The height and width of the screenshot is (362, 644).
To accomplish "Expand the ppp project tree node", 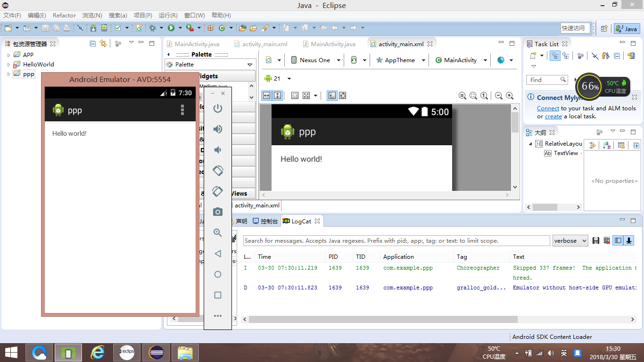I will pos(8,74).
